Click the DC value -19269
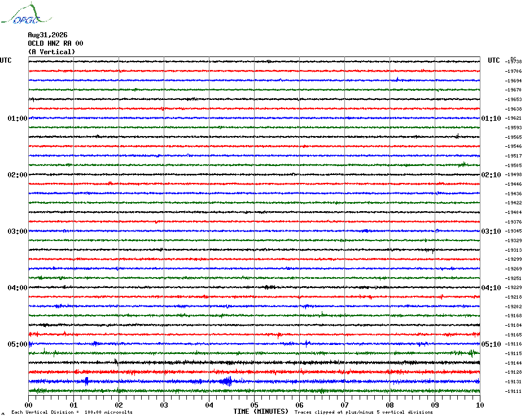525x420 pixels. tap(513, 269)
